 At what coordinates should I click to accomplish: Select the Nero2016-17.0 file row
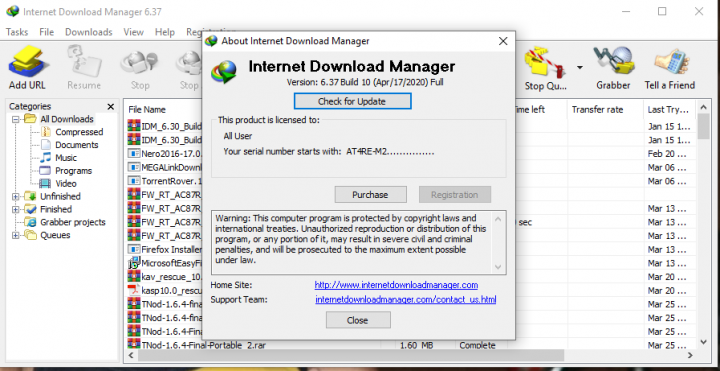[164, 153]
